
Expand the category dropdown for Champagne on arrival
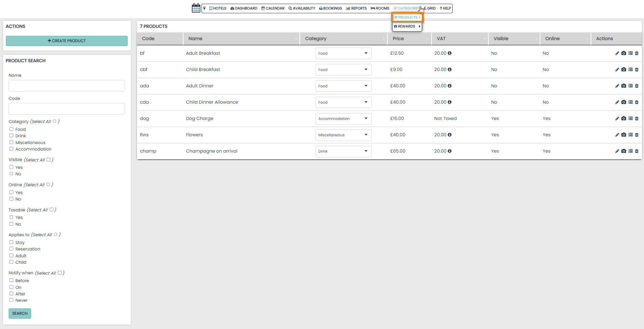343,151
